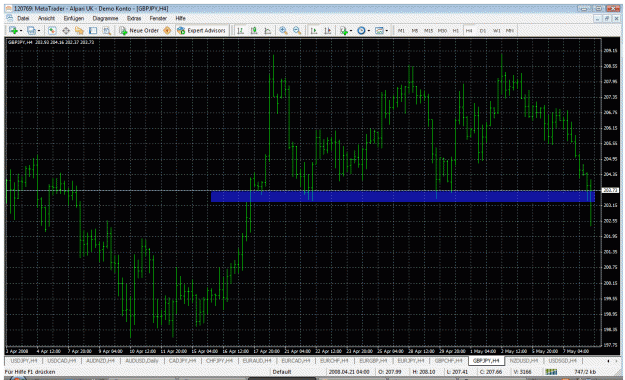Open the New Chart dropdown arrow

click(x=21, y=31)
